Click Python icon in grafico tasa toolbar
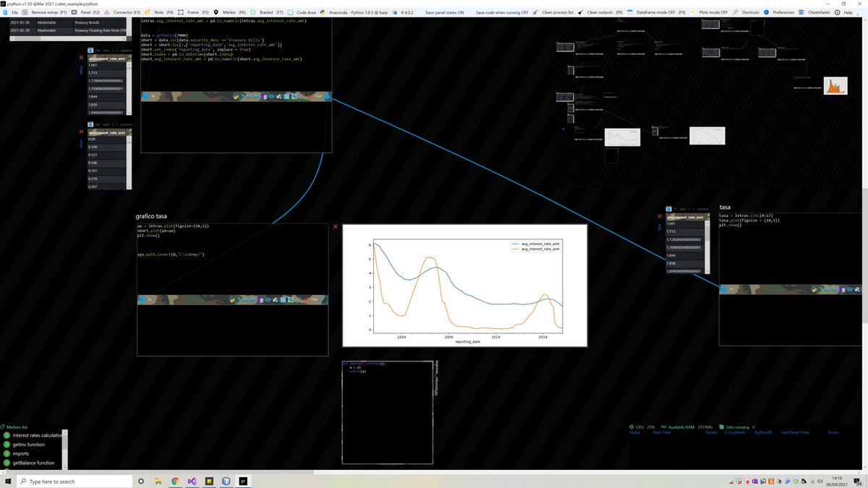 pyautogui.click(x=232, y=299)
